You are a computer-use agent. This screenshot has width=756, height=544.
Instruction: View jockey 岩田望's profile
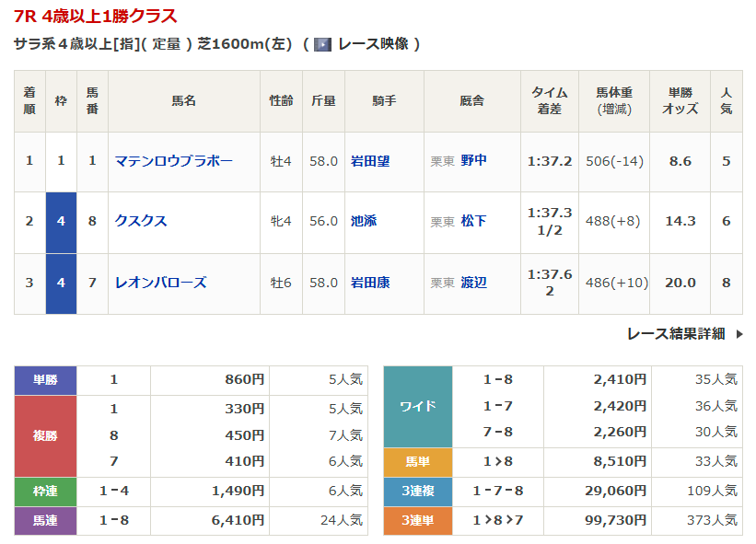tap(370, 161)
